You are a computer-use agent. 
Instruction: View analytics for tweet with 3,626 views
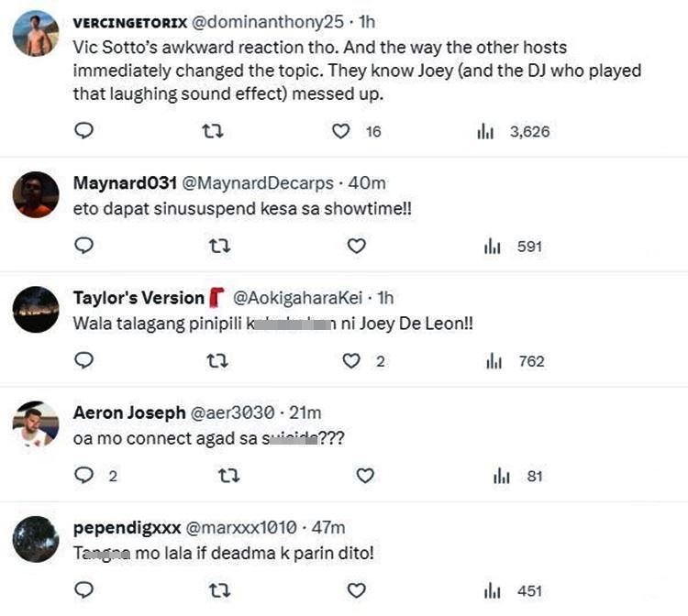coord(486,131)
